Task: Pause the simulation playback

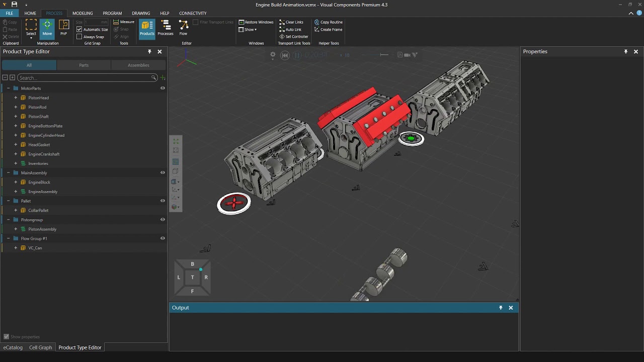Action: tap(297, 55)
